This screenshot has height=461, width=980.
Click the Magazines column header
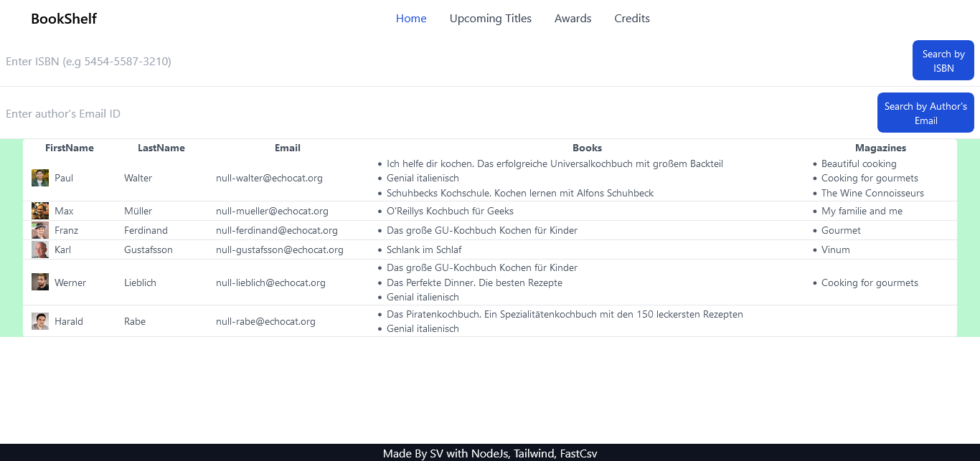point(880,148)
